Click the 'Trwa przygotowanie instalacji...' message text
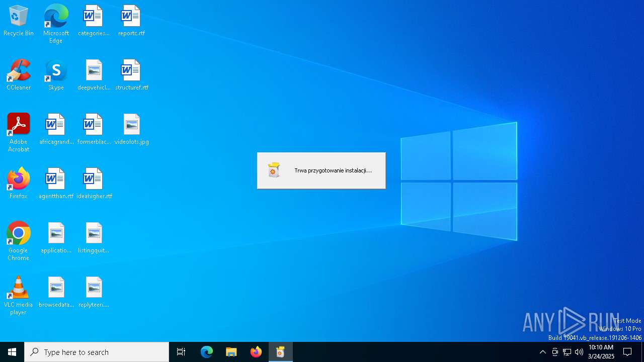This screenshot has height=362, width=644. pos(333,170)
